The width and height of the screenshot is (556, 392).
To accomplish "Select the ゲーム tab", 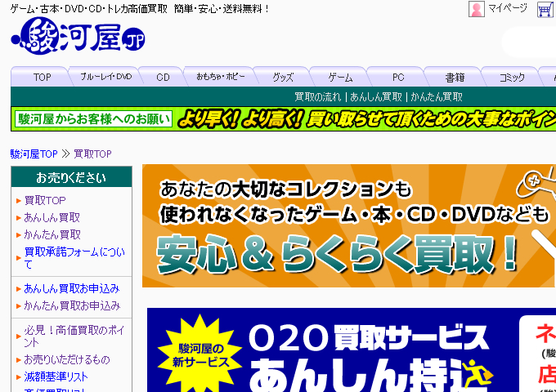I will coord(340,77).
